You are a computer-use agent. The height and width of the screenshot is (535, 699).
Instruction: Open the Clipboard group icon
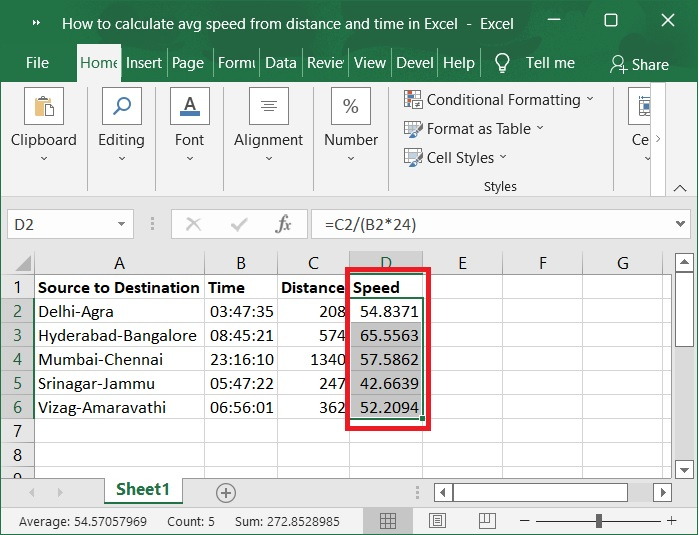click(x=43, y=107)
